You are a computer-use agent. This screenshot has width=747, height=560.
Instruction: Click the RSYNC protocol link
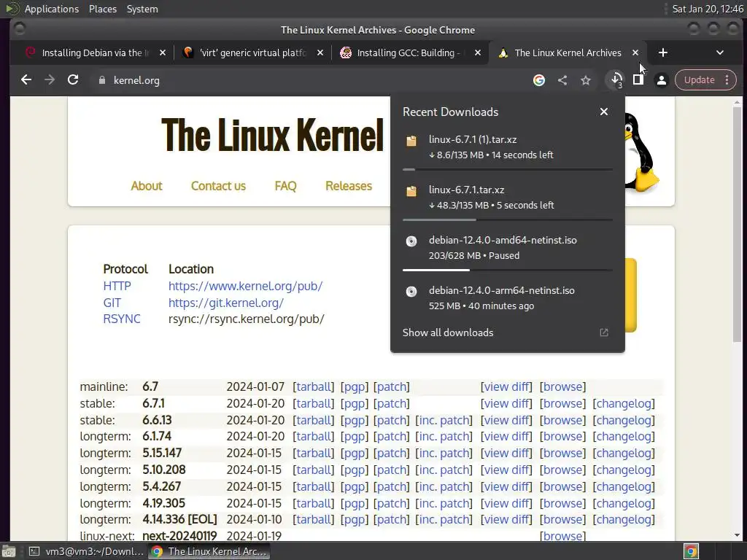[122, 319]
